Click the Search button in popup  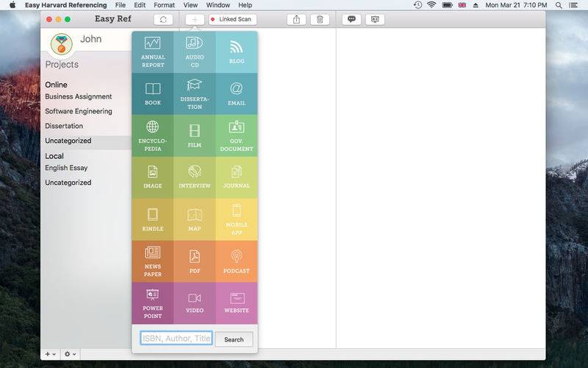[x=234, y=339]
